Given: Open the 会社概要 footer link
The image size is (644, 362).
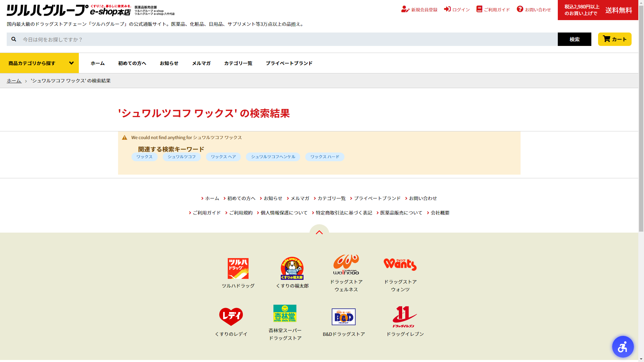Looking at the screenshot, I should [x=440, y=213].
